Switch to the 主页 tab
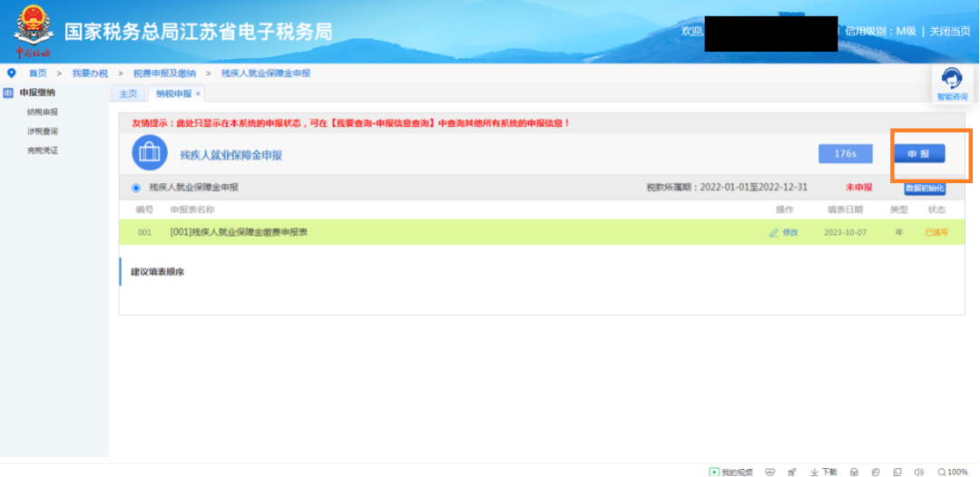The image size is (980, 477). tap(128, 93)
